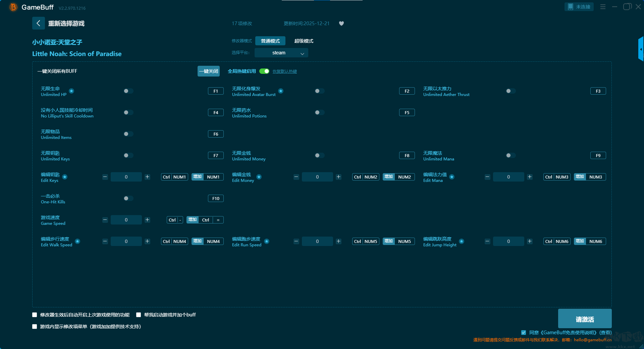Screen dimensions: 644x349
Task: Click the Edit Mana value input field
Action: pos(508,177)
